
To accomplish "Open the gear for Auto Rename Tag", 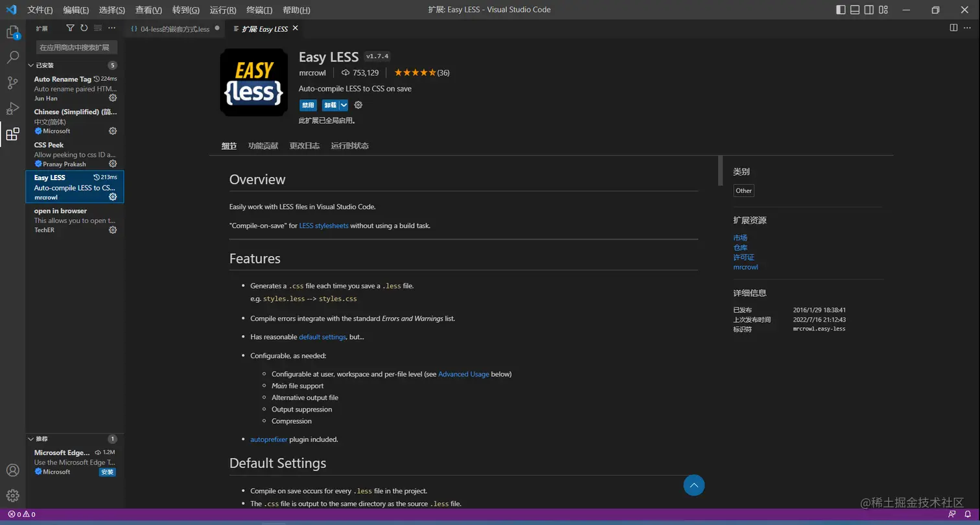I will [113, 98].
